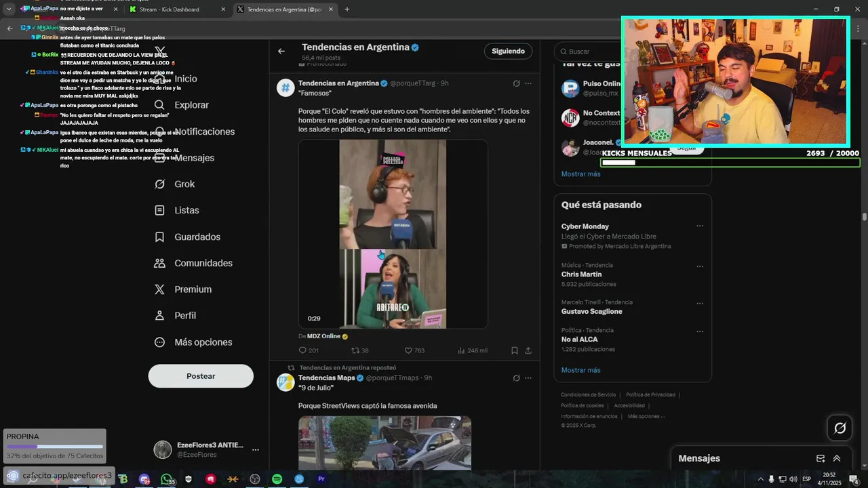View the 248 mil views stats of the post

(473, 350)
